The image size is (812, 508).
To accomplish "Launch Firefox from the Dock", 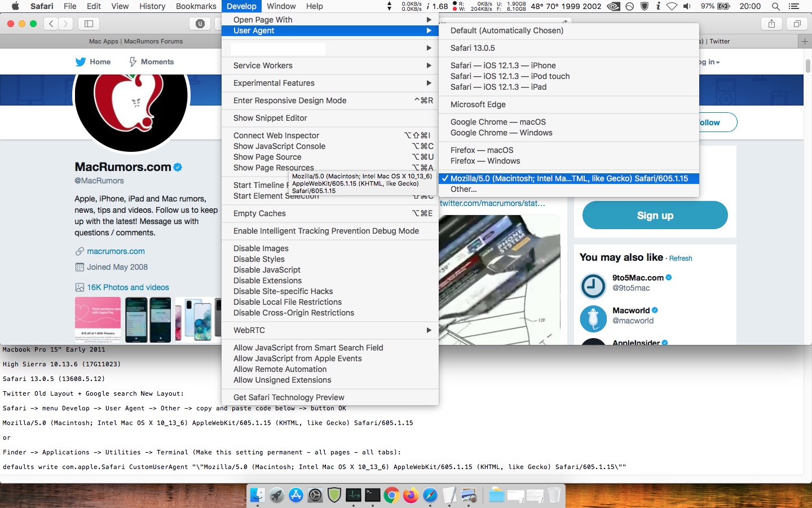I will point(411,496).
